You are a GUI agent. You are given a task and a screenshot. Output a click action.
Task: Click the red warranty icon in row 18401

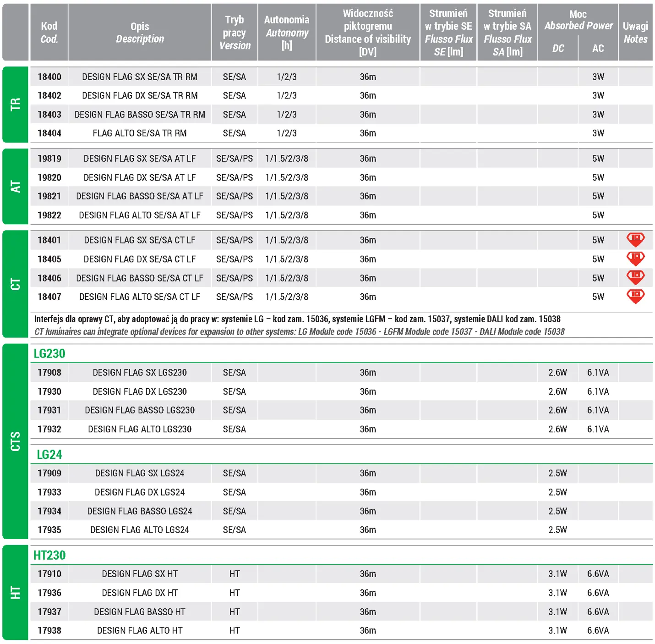[635, 239]
